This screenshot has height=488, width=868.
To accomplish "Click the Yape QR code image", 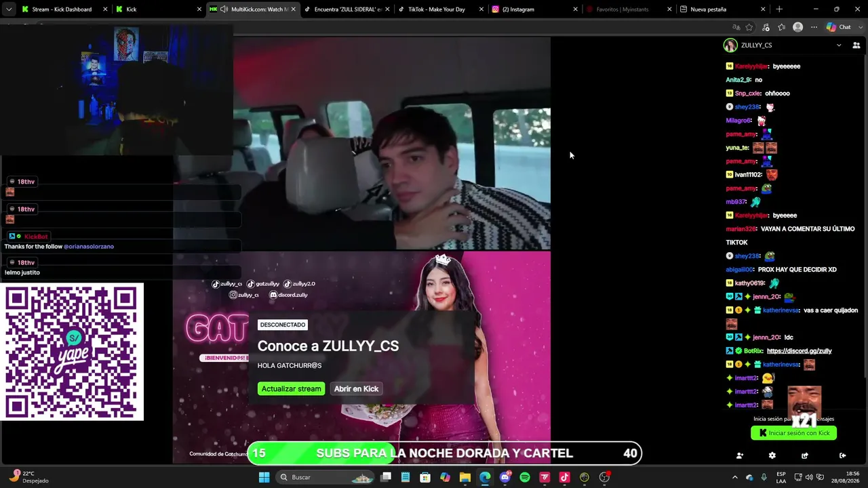I will (72, 352).
